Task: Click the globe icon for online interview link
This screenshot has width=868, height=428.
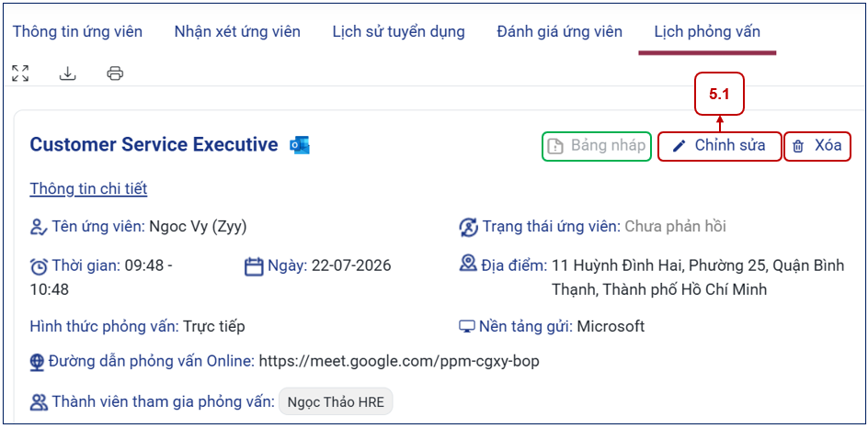Action: pos(37,362)
